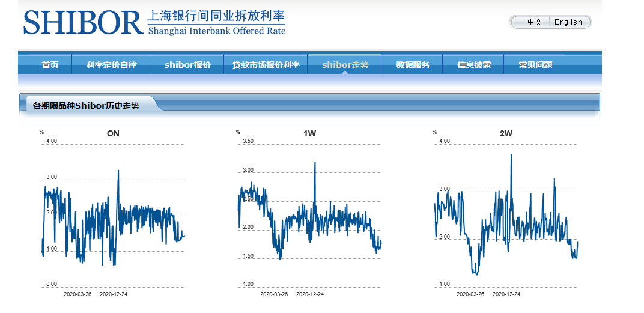Open the 信息披露 menu item

pos(473,65)
